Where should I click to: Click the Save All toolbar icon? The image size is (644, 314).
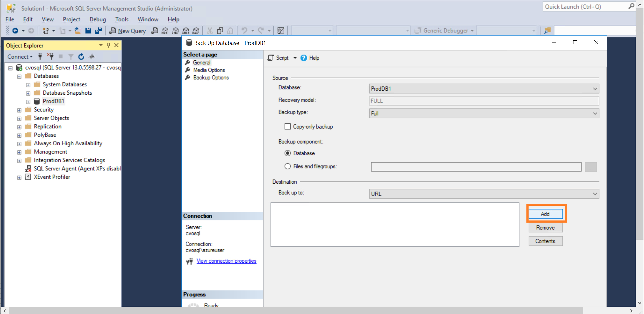[x=99, y=31]
